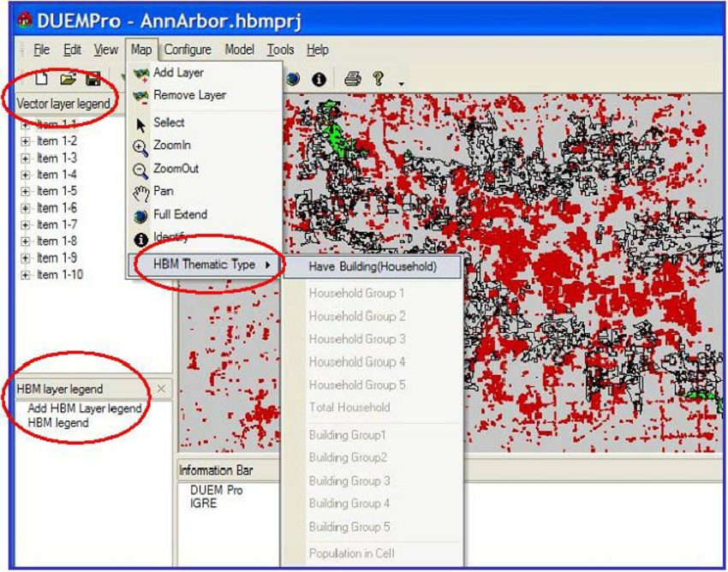Select the Item 1-10 label in legend tree
The width and height of the screenshot is (728, 572).
[60, 275]
